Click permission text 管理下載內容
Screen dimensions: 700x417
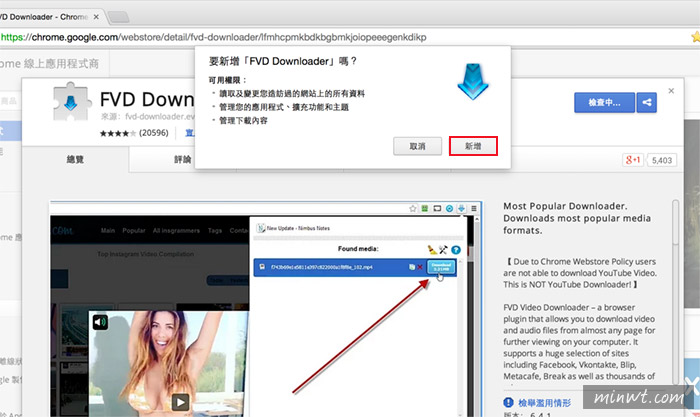click(243, 121)
